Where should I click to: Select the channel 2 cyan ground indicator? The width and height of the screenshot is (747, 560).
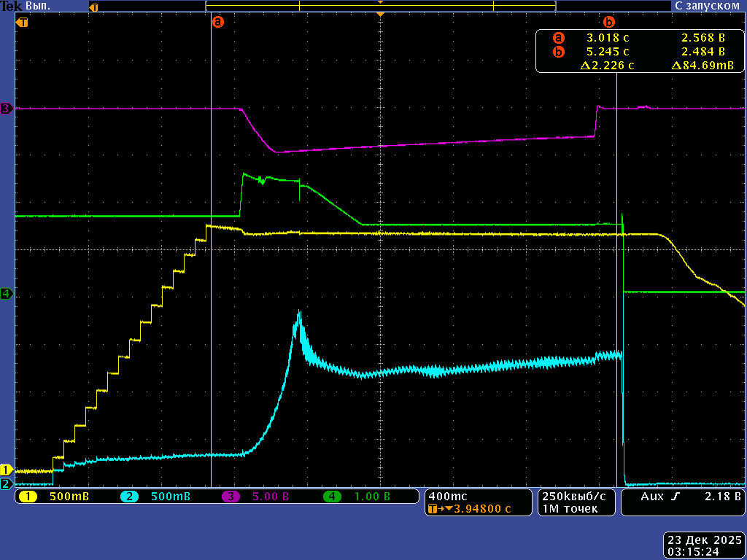[x=7, y=483]
